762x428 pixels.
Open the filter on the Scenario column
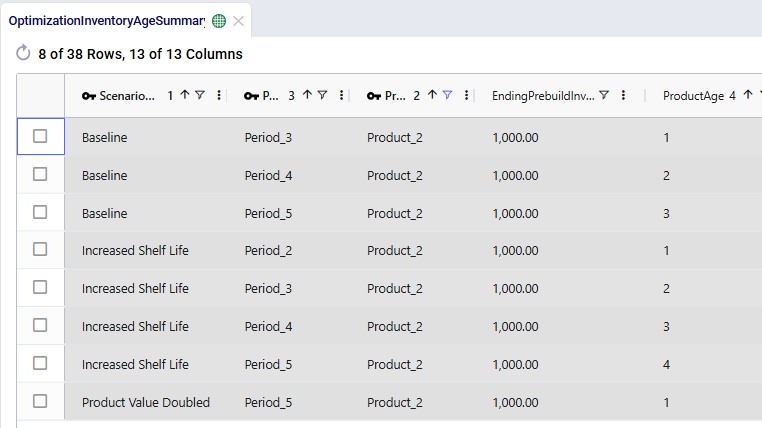click(x=200, y=95)
